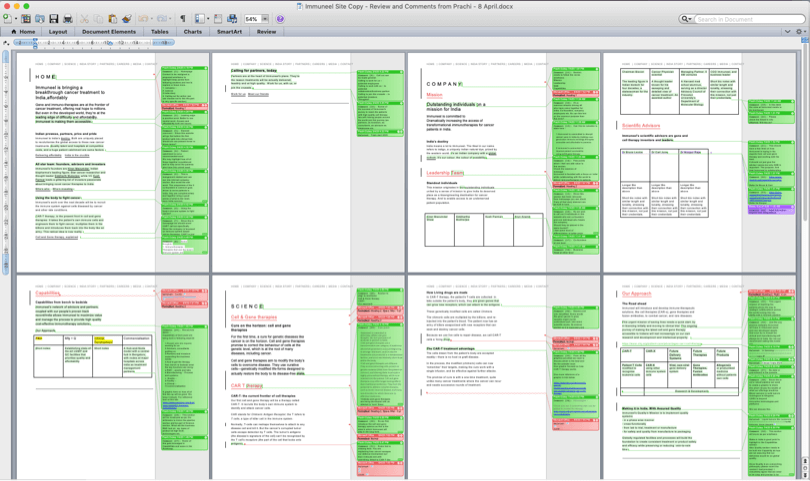Click previous page button at scrollbar bottom
The height and width of the screenshot is (481, 810).
804,460
